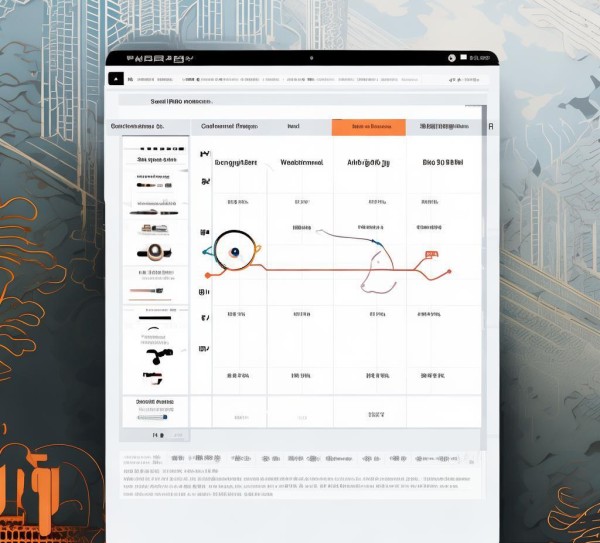Viewport: 600px width, 543px height.
Task: Switch to the rightmost tab after the orange one
Action: click(443, 127)
